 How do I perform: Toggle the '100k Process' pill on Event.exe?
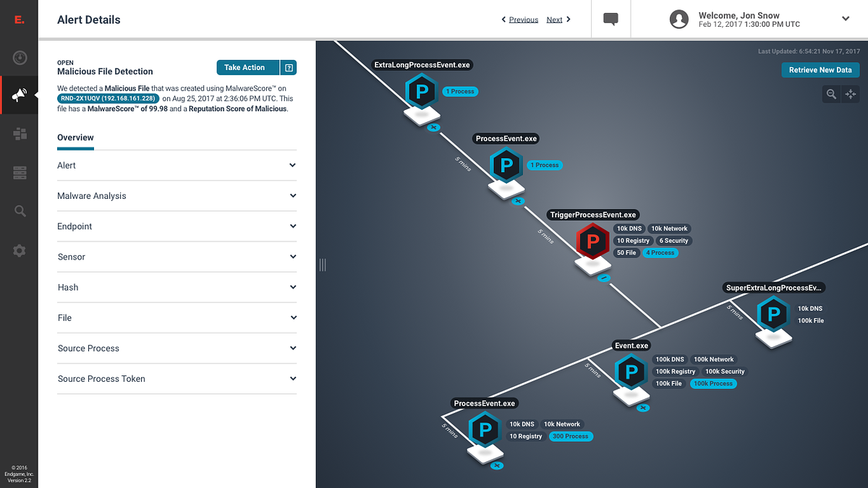click(713, 384)
